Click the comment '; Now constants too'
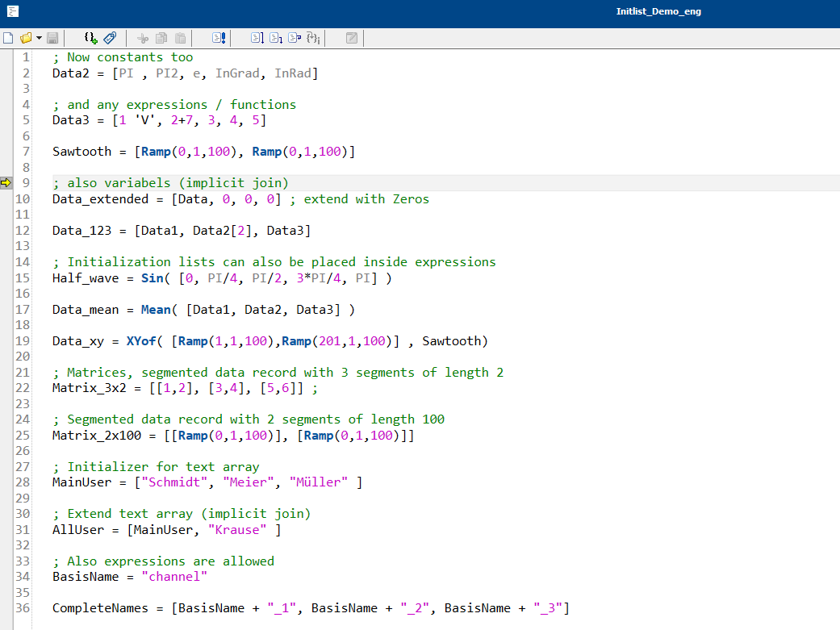 coord(123,57)
